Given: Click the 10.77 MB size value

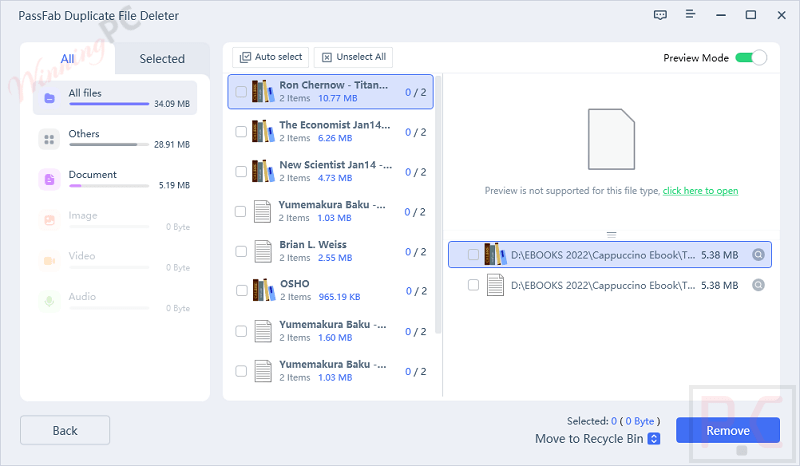Looking at the screenshot, I should 337,98.
